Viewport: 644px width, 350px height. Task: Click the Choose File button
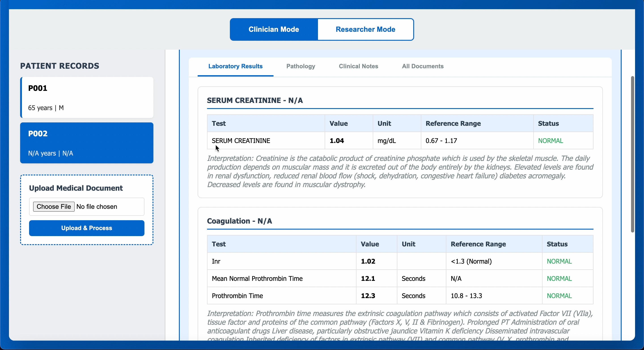[54, 207]
